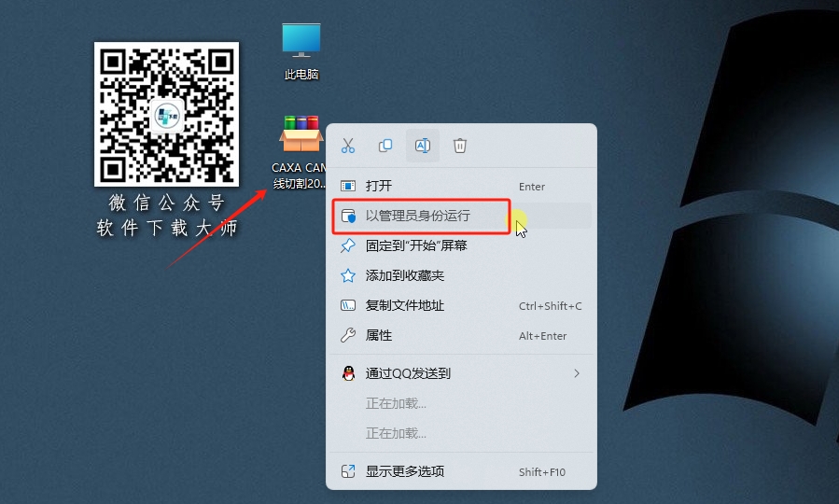Image resolution: width=839 pixels, height=504 pixels.
Task: Click the Rename icon in context menu
Action: (x=423, y=146)
